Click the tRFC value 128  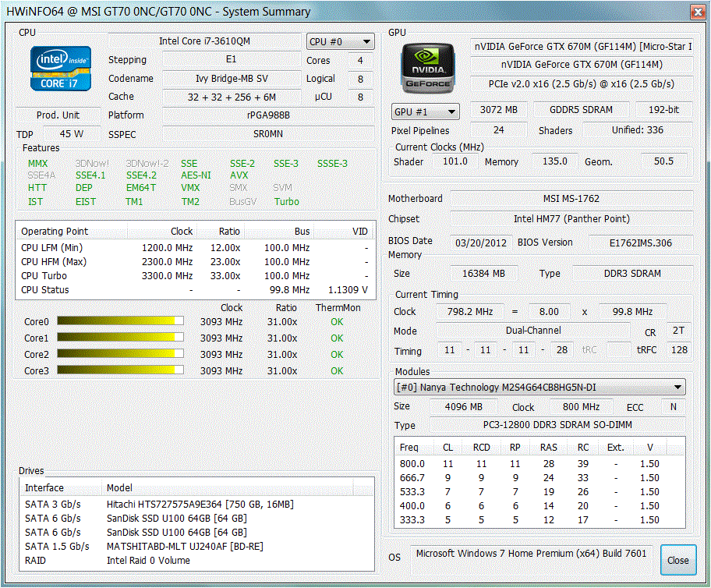point(679,350)
